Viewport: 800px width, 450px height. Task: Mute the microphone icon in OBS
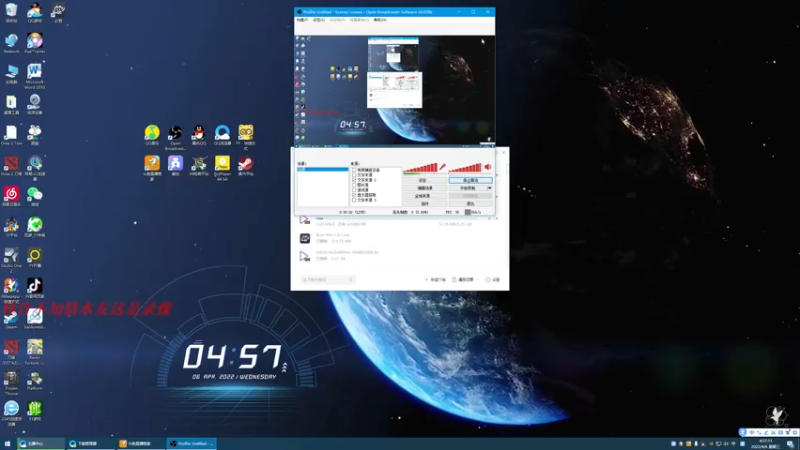point(442,167)
